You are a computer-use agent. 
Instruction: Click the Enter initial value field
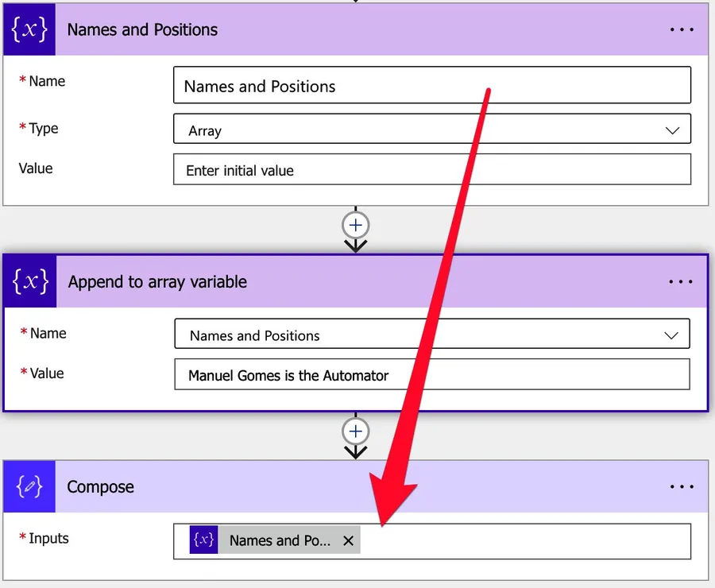click(431, 170)
